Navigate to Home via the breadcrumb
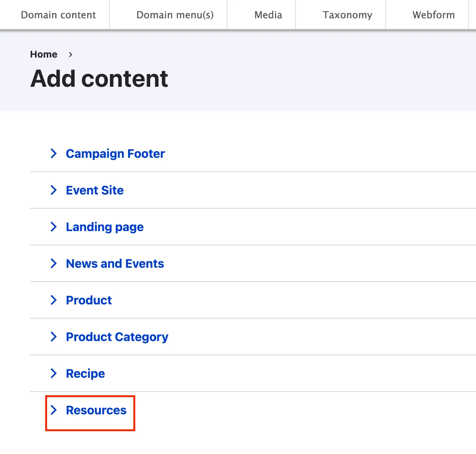The height and width of the screenshot is (454, 476). pyautogui.click(x=44, y=55)
